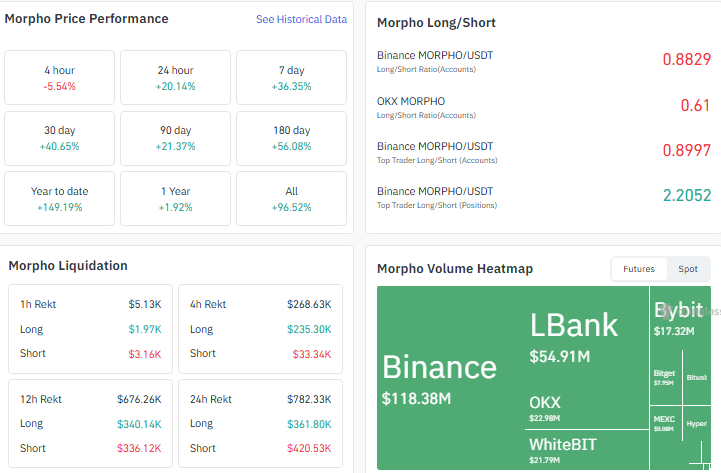Click the Hyper heatmap block
The image size is (721, 473).
point(697,423)
